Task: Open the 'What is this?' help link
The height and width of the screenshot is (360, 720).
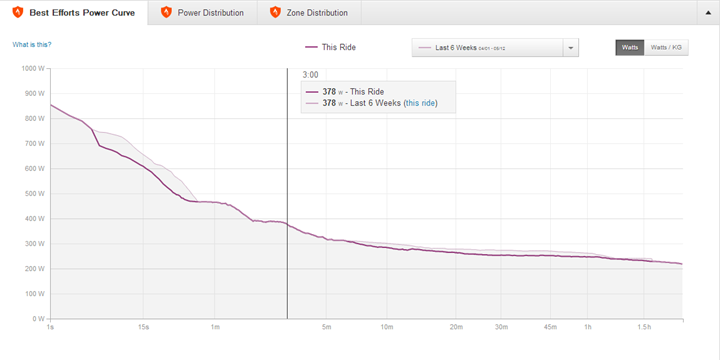Action: click(x=32, y=45)
